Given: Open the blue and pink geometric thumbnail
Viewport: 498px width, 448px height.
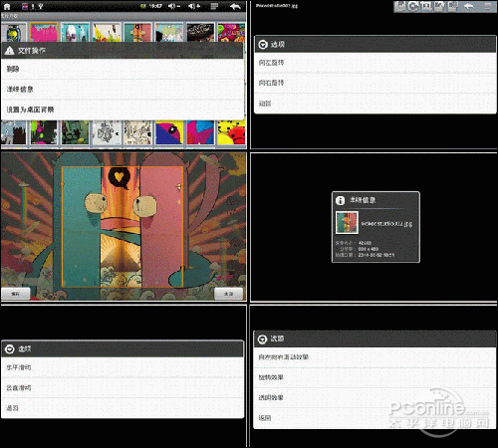Looking at the screenshot, I should tap(200, 132).
